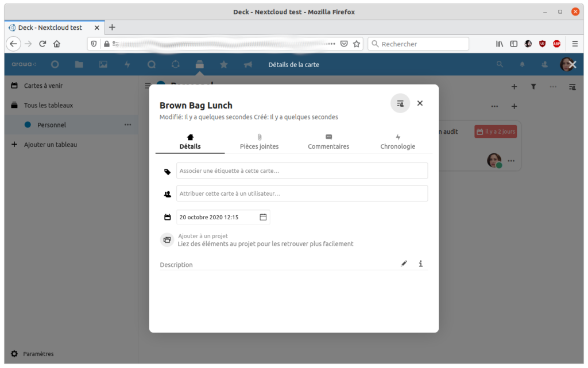Open Talk app icon
588x368 pixels.
point(152,64)
